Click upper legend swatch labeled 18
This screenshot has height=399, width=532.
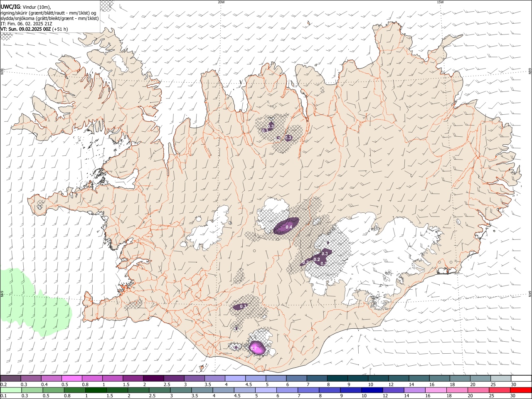click(459, 378)
